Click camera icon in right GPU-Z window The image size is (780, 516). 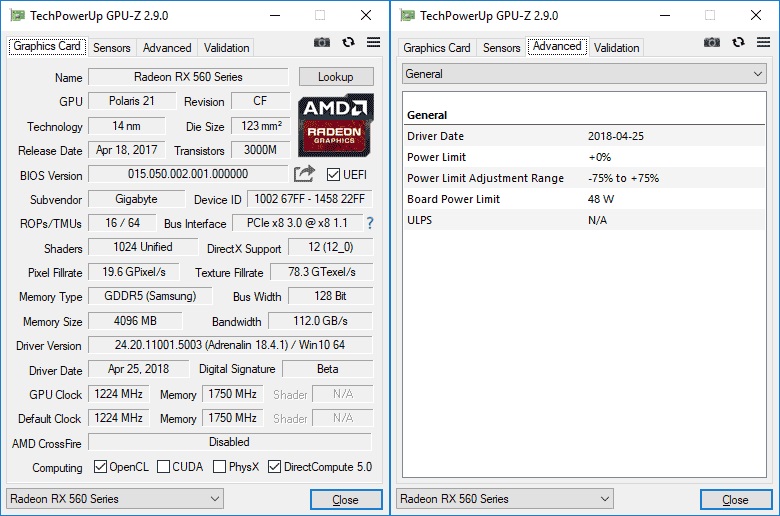(712, 42)
